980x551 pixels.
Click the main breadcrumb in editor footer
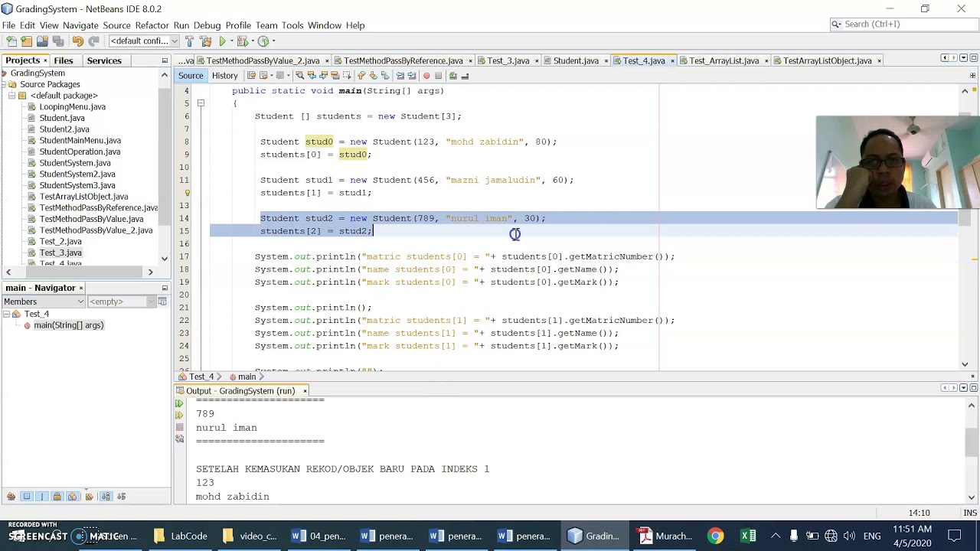tap(246, 377)
